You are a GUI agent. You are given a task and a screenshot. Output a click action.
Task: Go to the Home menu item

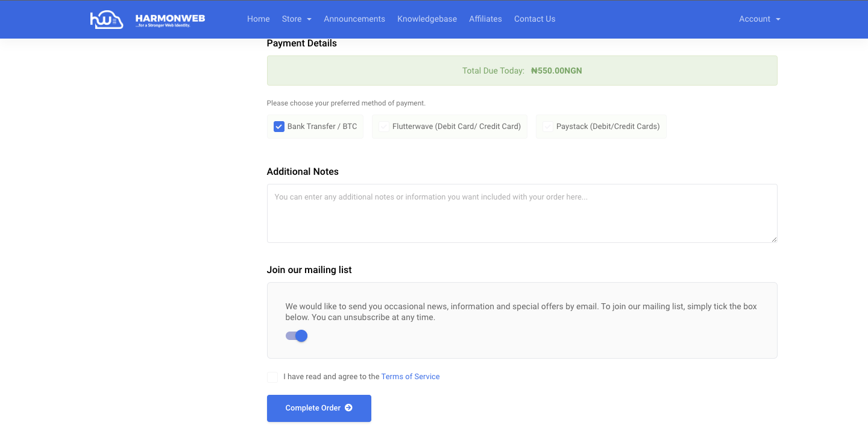coord(258,19)
